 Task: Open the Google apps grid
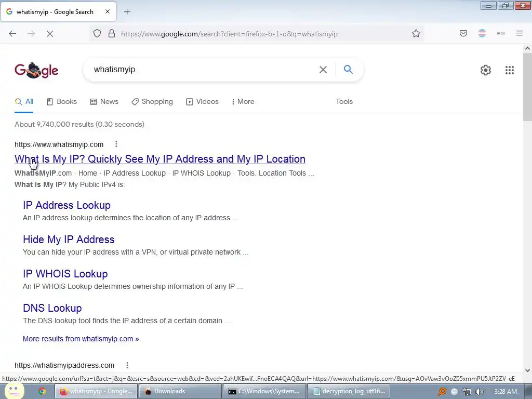509,70
